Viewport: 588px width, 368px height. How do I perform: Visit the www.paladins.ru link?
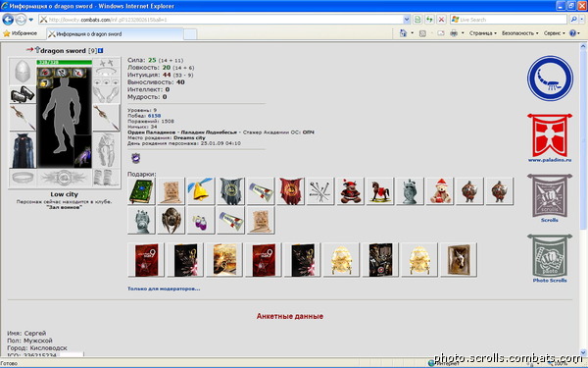pyautogui.click(x=550, y=160)
